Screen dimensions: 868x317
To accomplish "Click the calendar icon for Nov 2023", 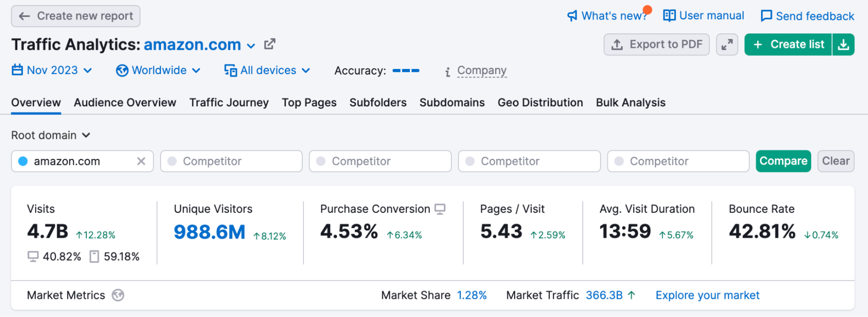I will 17,70.
